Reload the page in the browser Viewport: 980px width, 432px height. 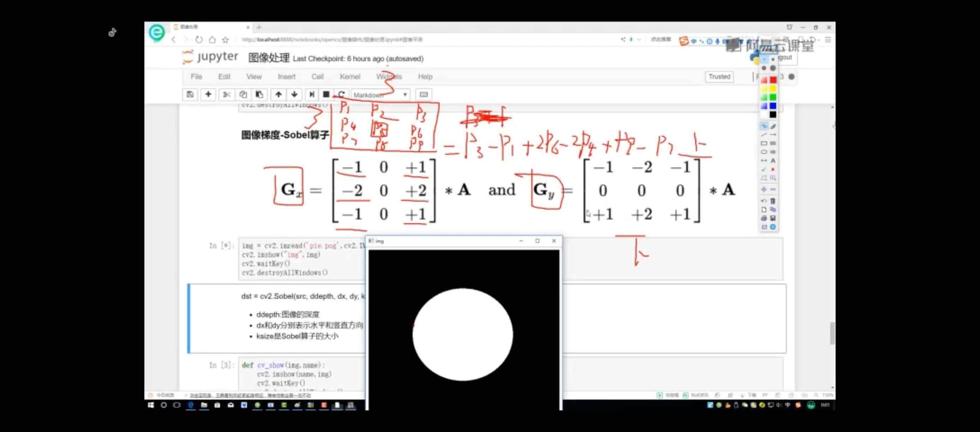(x=199, y=40)
